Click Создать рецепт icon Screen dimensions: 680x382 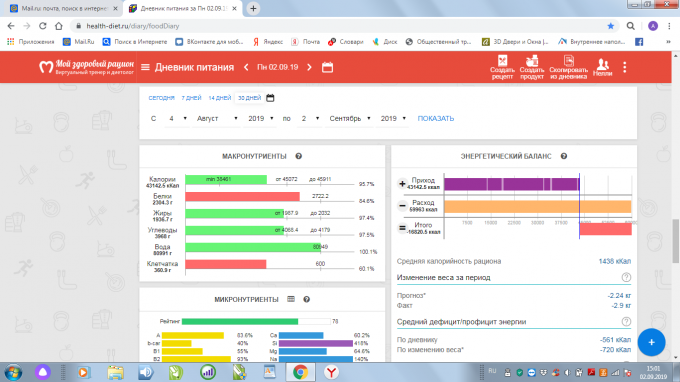[x=502, y=67]
